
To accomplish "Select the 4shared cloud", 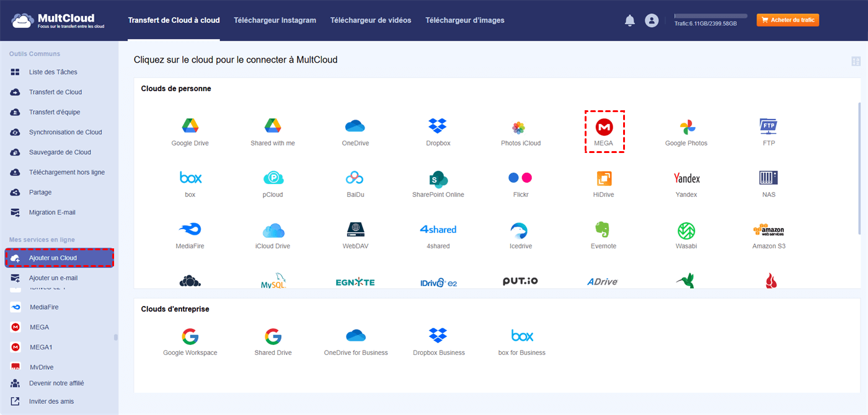I will click(x=438, y=235).
